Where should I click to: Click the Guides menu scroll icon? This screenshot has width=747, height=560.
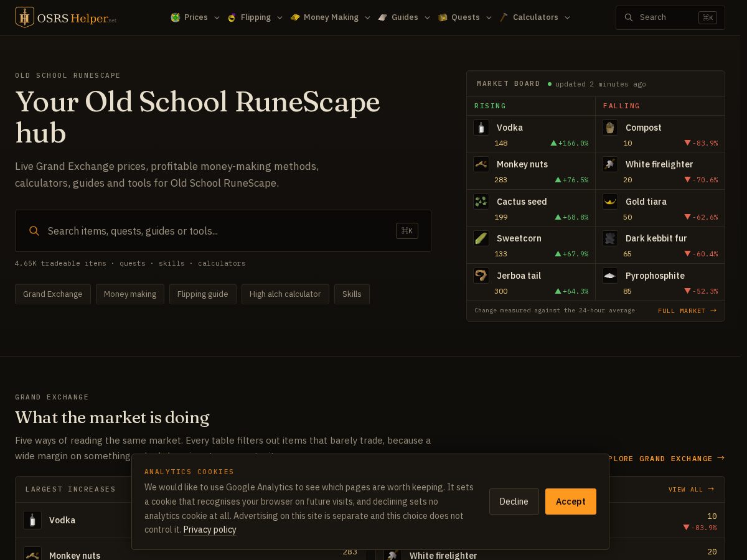point(383,17)
